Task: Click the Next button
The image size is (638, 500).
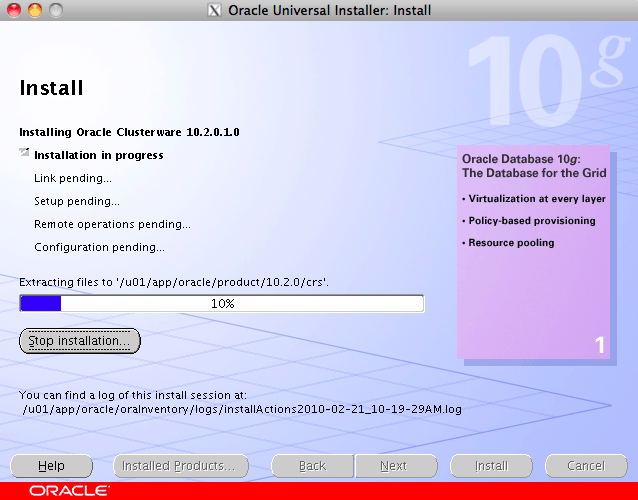Action: [x=393, y=465]
